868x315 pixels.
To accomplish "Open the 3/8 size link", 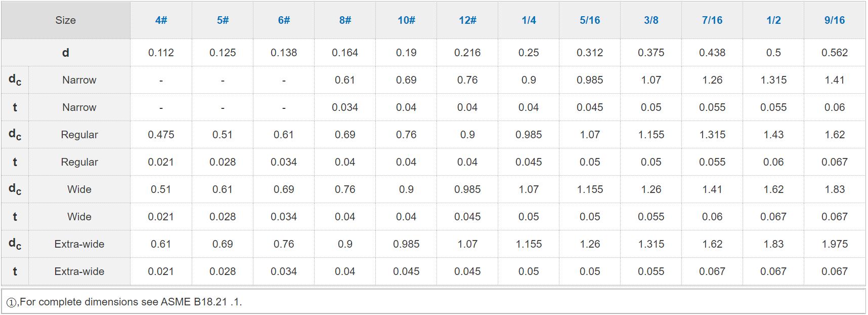I will (x=651, y=20).
